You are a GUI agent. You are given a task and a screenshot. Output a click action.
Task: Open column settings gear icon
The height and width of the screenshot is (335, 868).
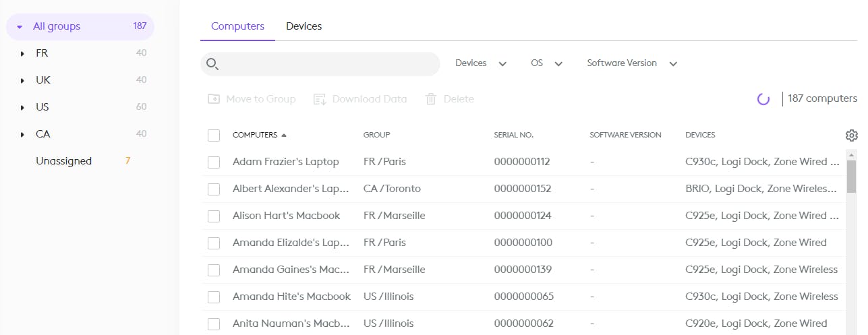[x=851, y=135]
